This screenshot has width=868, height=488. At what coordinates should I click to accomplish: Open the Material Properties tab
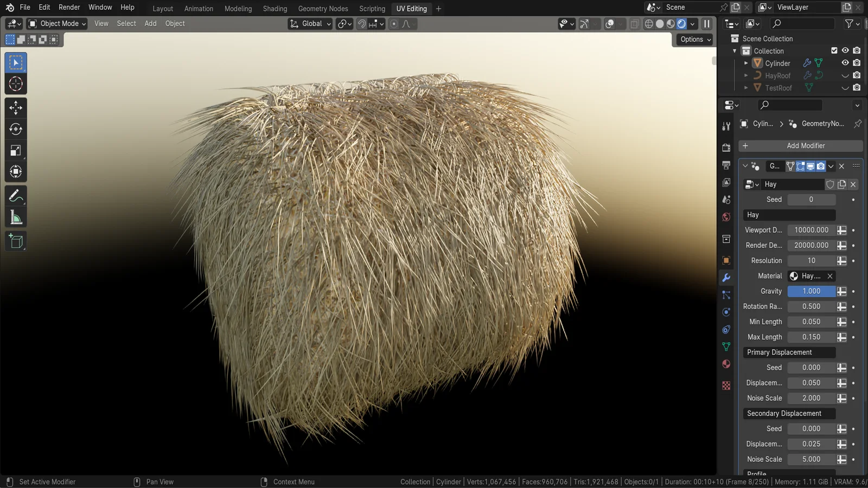[726, 364]
